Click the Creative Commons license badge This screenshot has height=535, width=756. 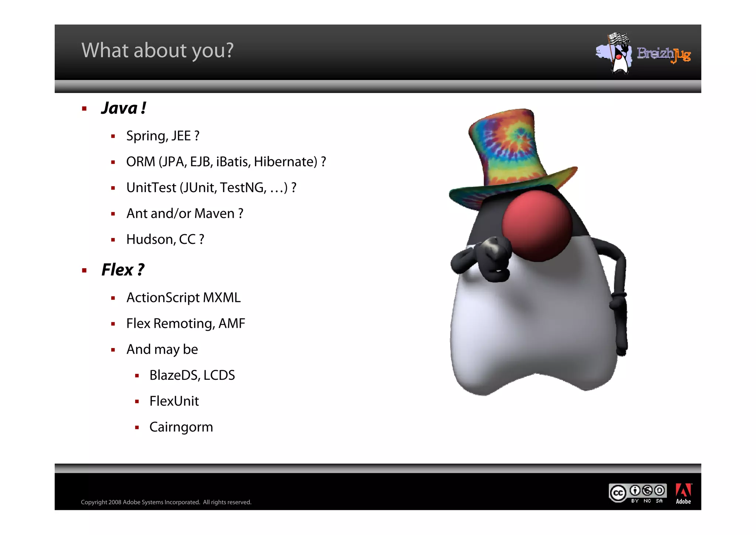click(638, 493)
